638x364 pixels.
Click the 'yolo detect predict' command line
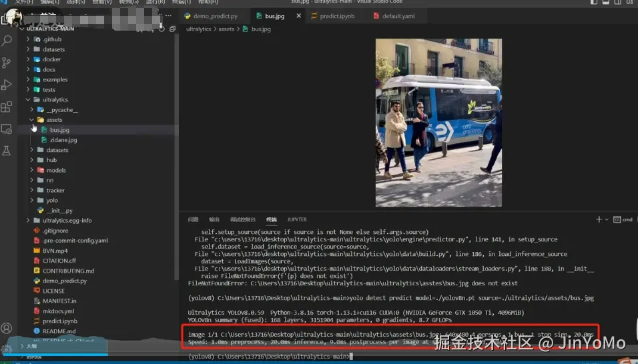[x=390, y=298]
